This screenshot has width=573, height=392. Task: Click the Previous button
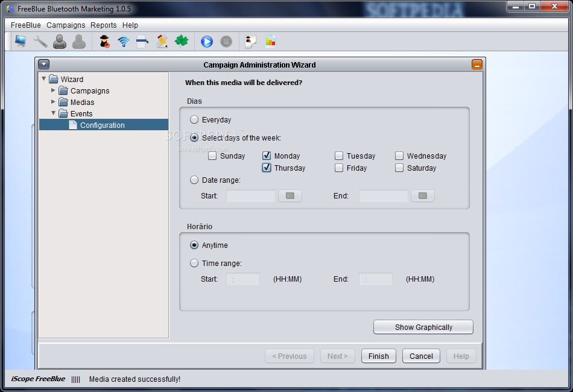(290, 356)
